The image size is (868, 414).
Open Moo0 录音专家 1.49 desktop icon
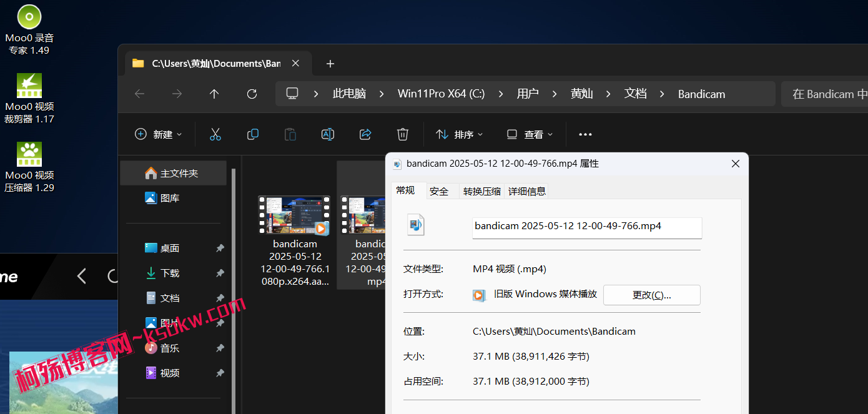coord(29,30)
